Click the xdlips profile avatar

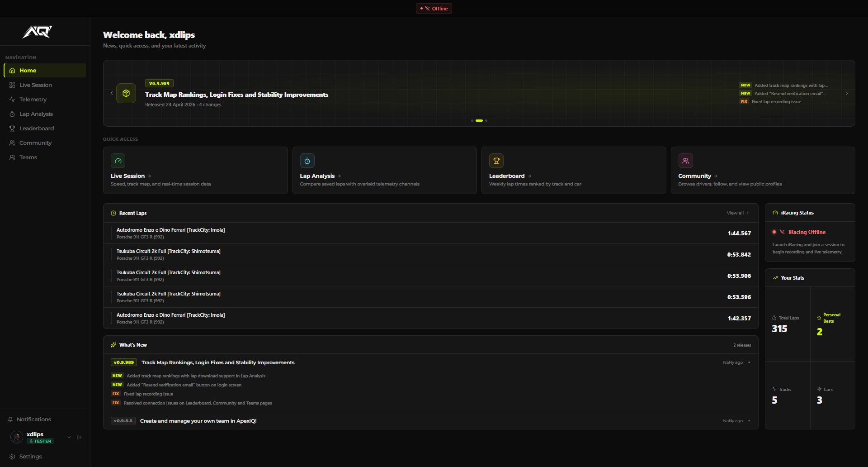[x=17, y=437]
